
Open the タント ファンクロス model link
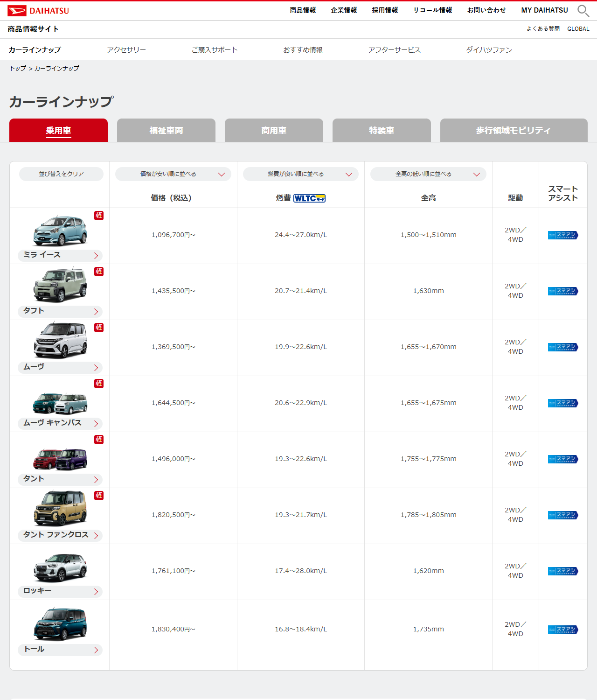(x=60, y=535)
